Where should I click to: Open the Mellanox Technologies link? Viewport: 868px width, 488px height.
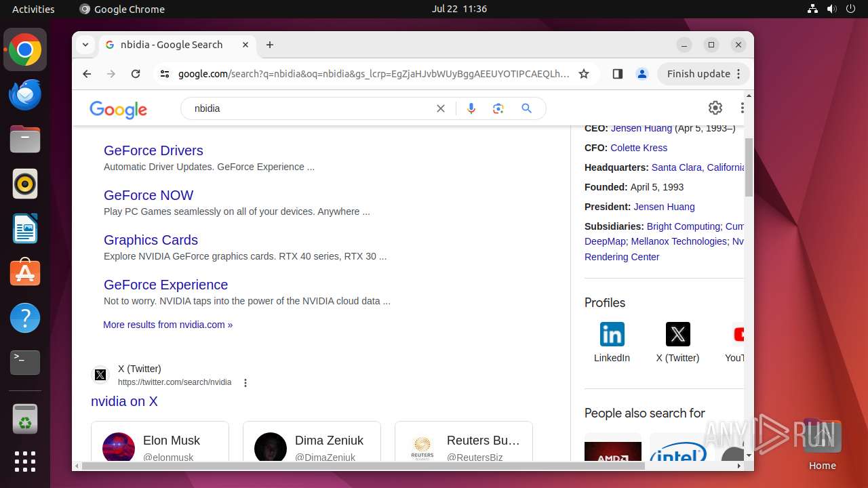click(x=679, y=241)
